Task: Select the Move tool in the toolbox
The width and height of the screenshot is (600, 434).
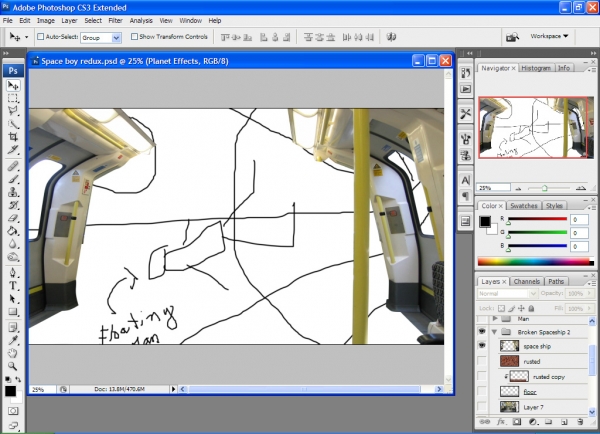Action: pos(13,85)
